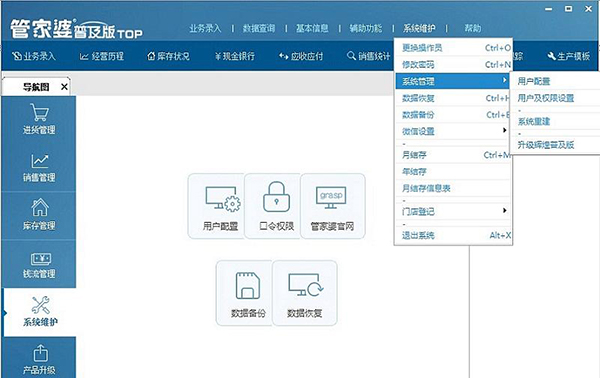Viewport: 600px width, 378px height.
Task: Choose 更换操作员 in the menu
Action: [453, 48]
